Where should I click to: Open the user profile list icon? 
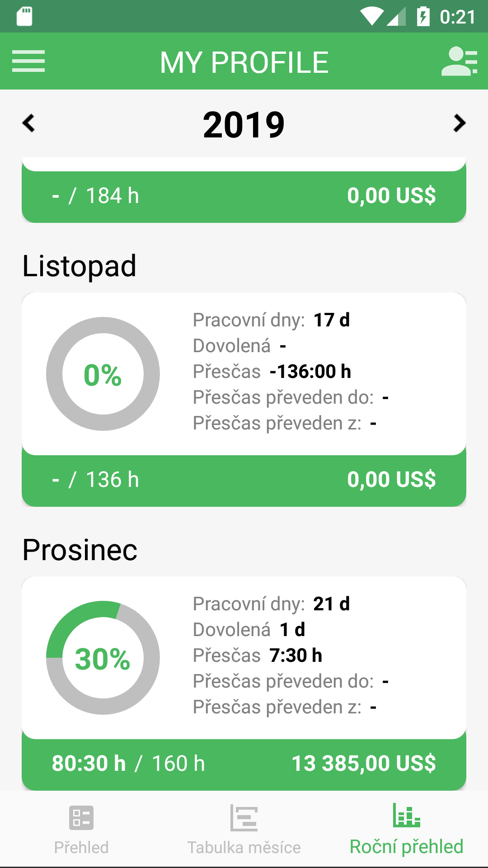(459, 61)
